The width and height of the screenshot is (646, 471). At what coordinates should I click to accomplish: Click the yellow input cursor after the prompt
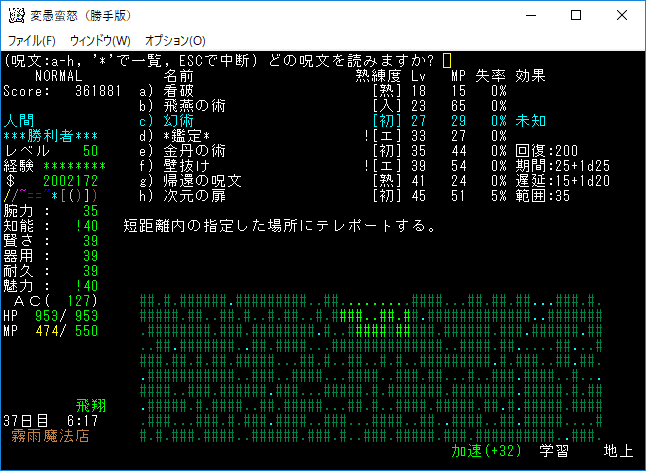coord(446,60)
